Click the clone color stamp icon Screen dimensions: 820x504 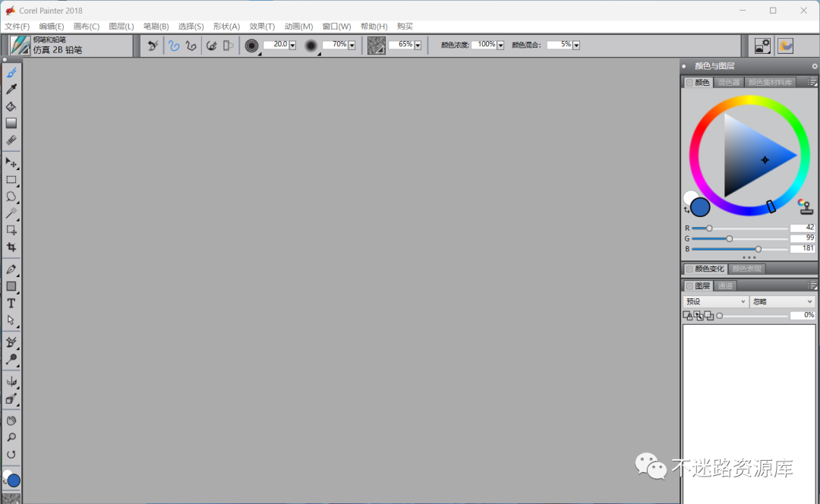[806, 206]
